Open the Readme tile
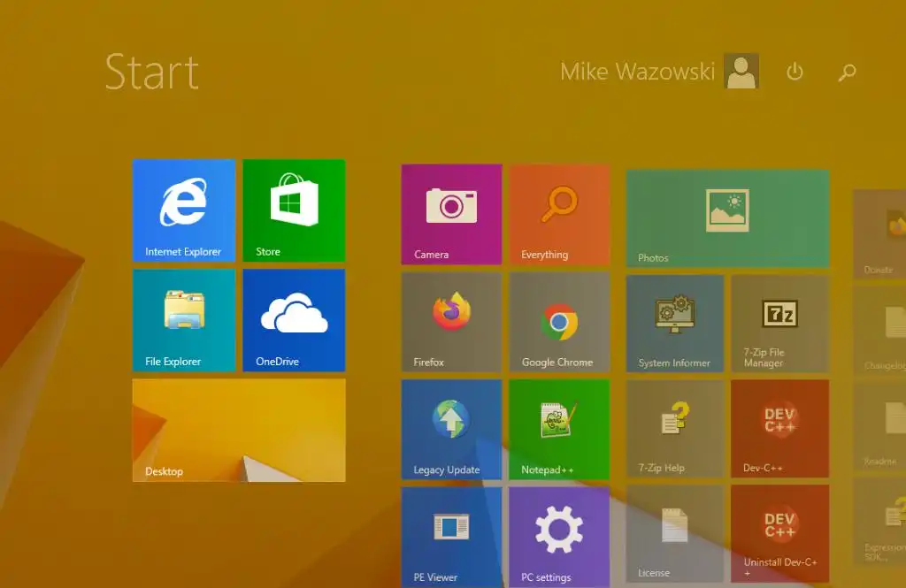 (x=879, y=424)
